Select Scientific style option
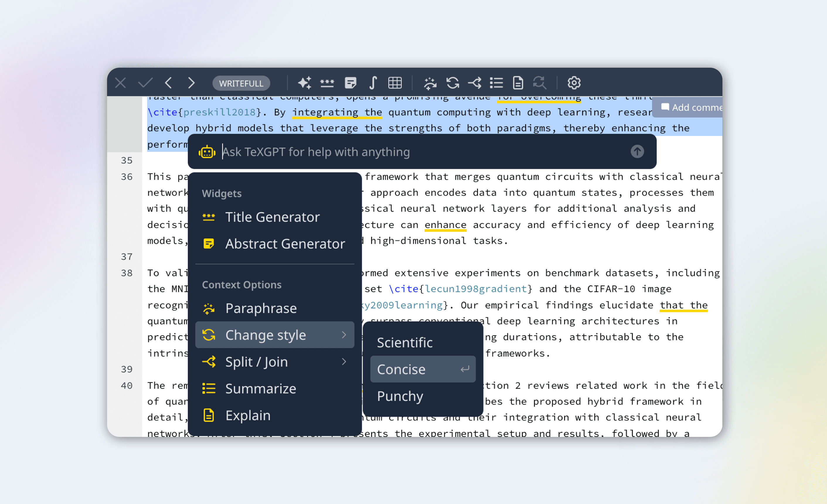This screenshot has height=504, width=827. point(404,343)
